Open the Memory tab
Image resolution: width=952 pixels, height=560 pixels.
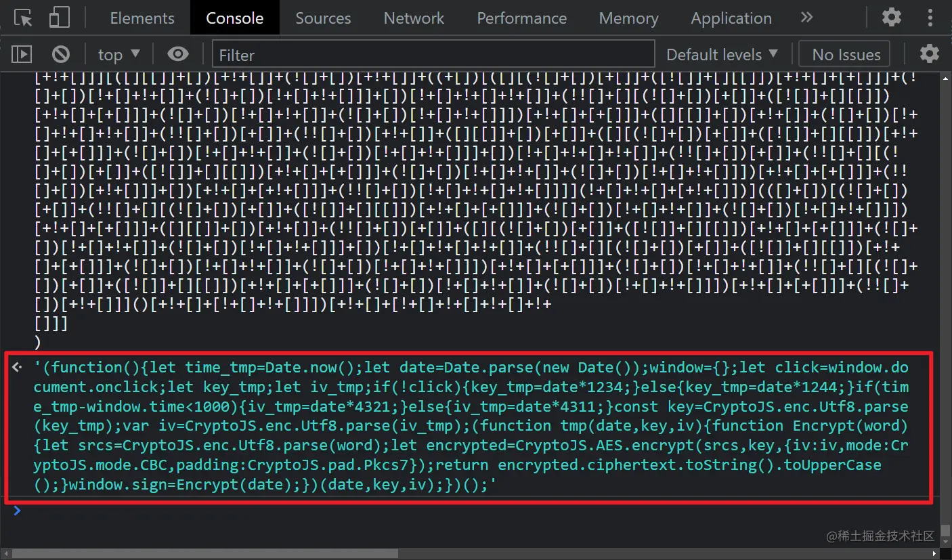coord(628,18)
